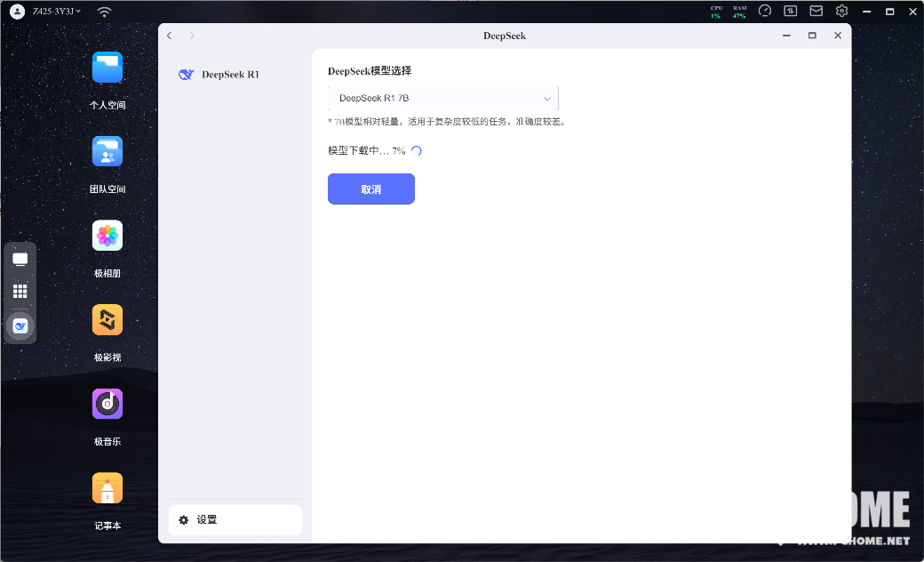This screenshot has width=924, height=562.
Task: Expand the DeepSeek R1 7B model dropdown
Action: 442,99
